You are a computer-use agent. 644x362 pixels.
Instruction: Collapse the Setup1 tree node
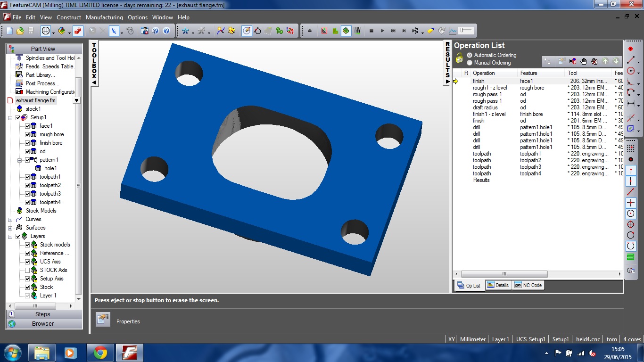[10, 117]
